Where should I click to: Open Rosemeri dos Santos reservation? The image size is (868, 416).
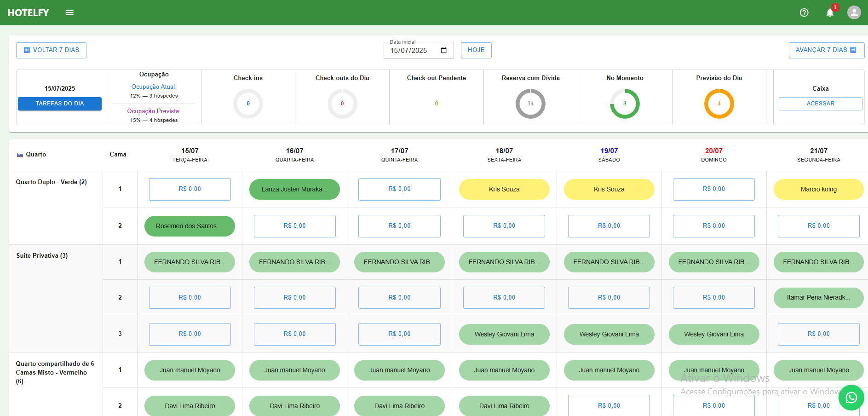click(x=190, y=226)
